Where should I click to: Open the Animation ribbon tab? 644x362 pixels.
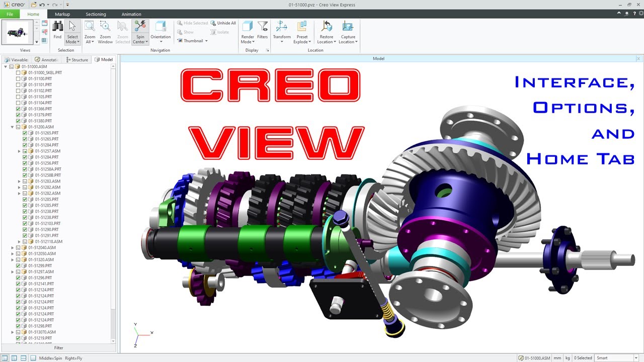[131, 14]
